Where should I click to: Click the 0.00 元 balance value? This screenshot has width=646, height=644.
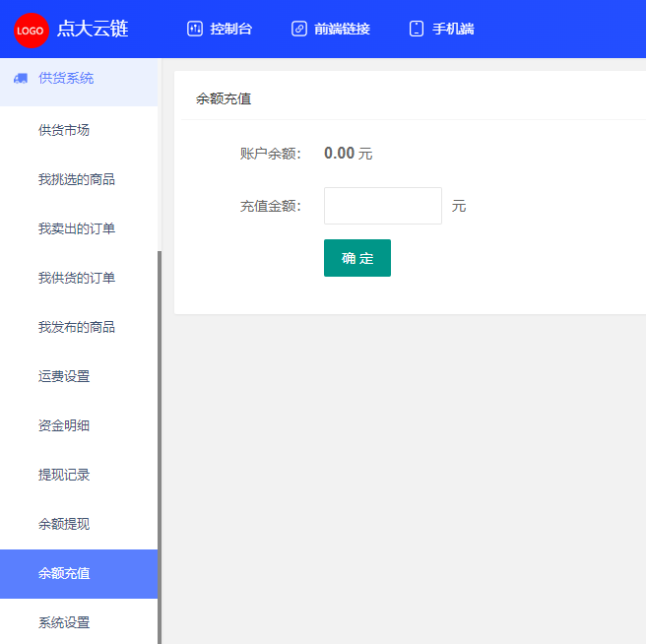click(349, 154)
